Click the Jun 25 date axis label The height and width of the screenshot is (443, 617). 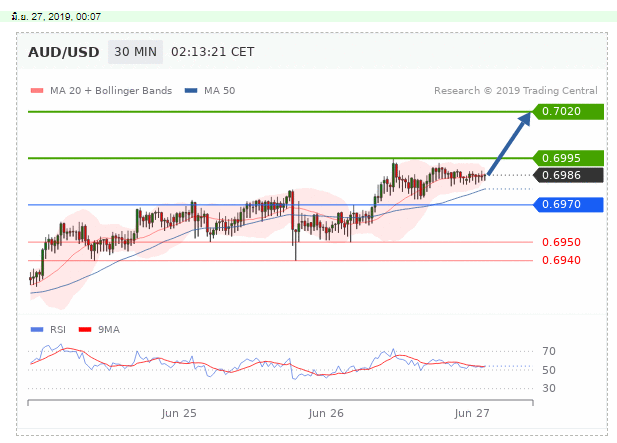tap(179, 413)
